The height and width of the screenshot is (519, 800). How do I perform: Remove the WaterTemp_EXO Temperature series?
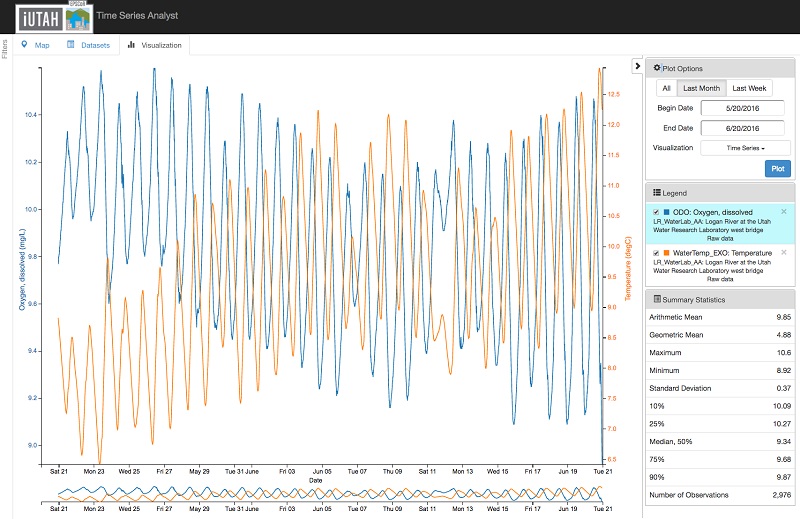pos(784,253)
